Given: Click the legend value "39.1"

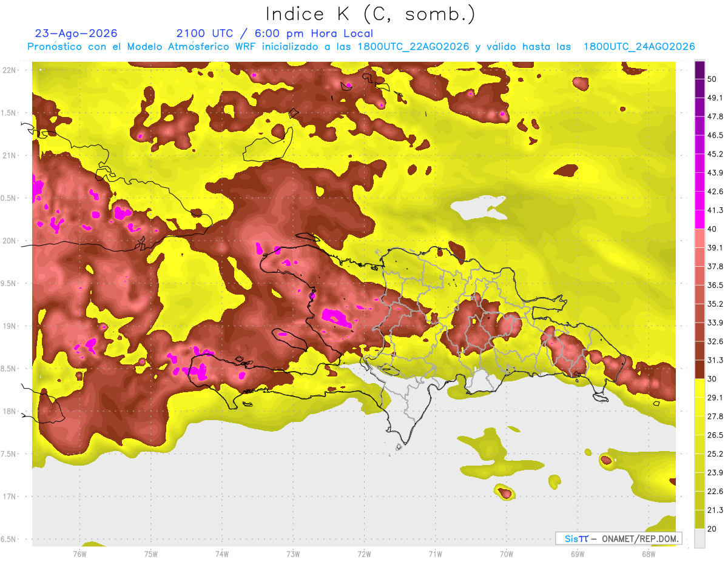Looking at the screenshot, I should click(x=715, y=247).
